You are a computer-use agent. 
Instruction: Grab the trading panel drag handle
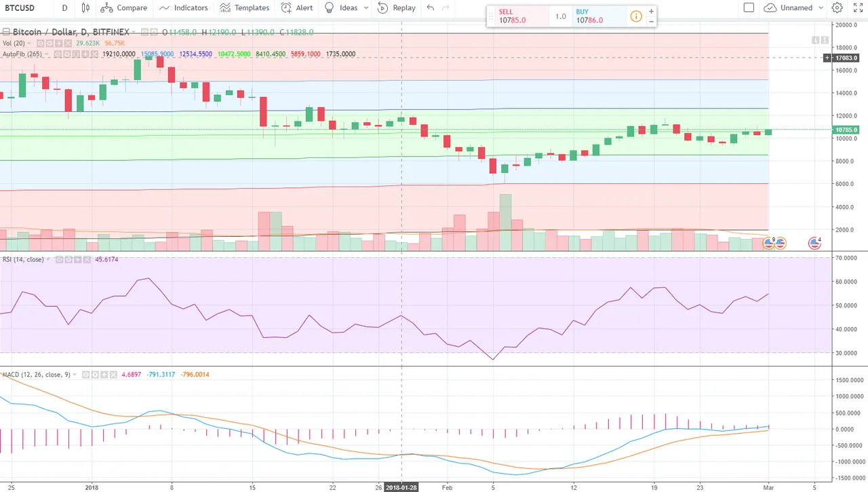pos(490,16)
